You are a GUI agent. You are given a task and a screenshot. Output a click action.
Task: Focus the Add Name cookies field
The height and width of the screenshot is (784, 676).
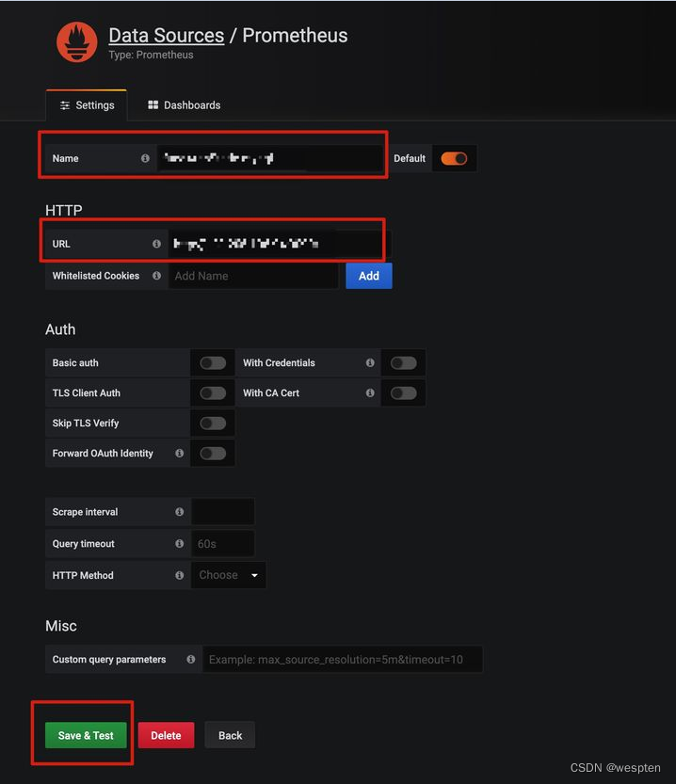[253, 276]
